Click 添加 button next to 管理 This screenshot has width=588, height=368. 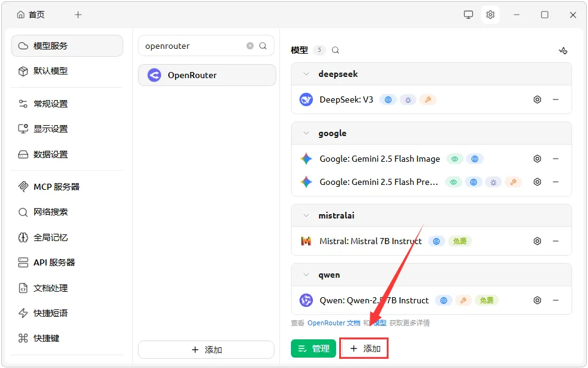coord(364,348)
